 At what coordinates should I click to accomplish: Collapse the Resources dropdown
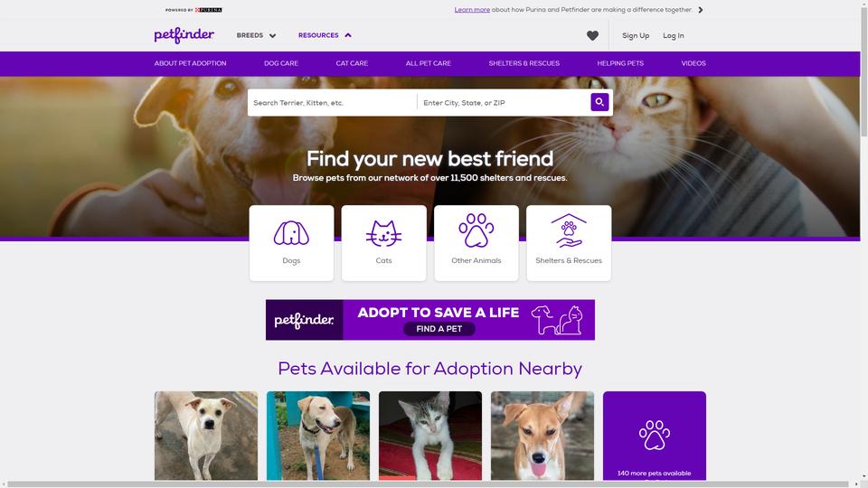click(x=325, y=35)
